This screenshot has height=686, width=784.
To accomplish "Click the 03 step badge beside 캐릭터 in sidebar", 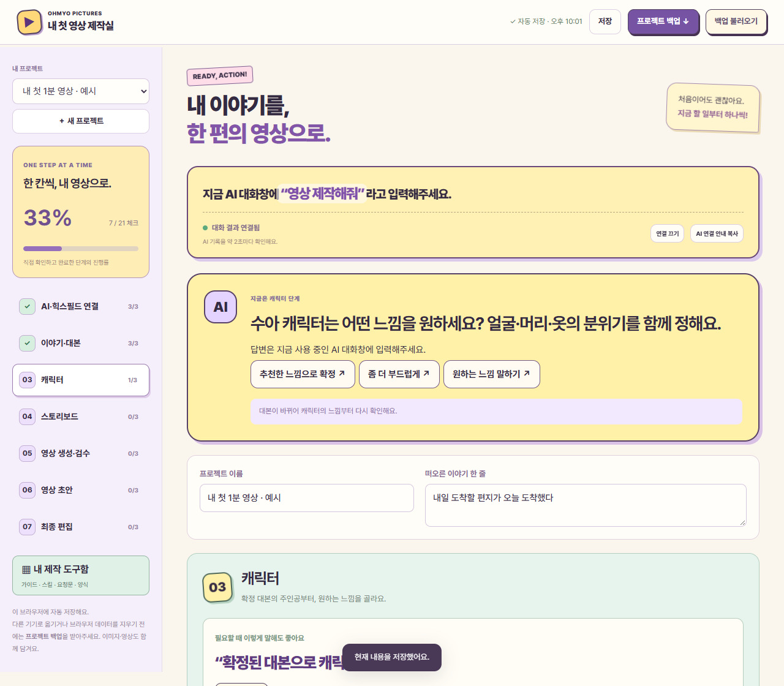I will pos(27,380).
